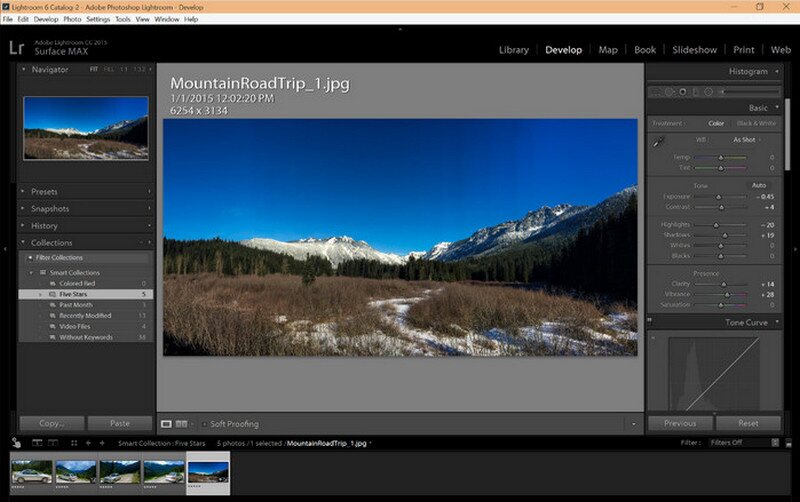Screen dimensions: 800x502
Task: Pick the White Balance Selector eyedropper
Action: [x=658, y=142]
